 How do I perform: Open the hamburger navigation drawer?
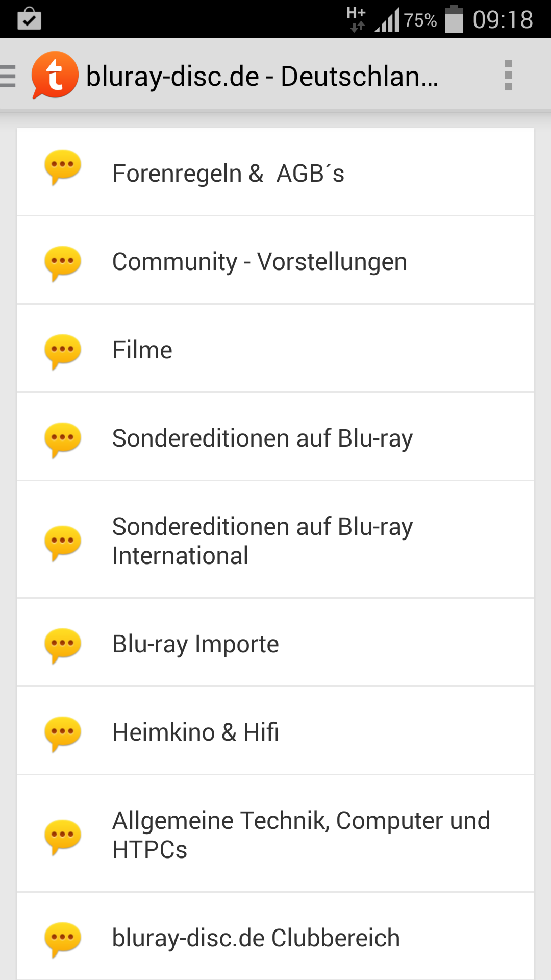[x=9, y=76]
